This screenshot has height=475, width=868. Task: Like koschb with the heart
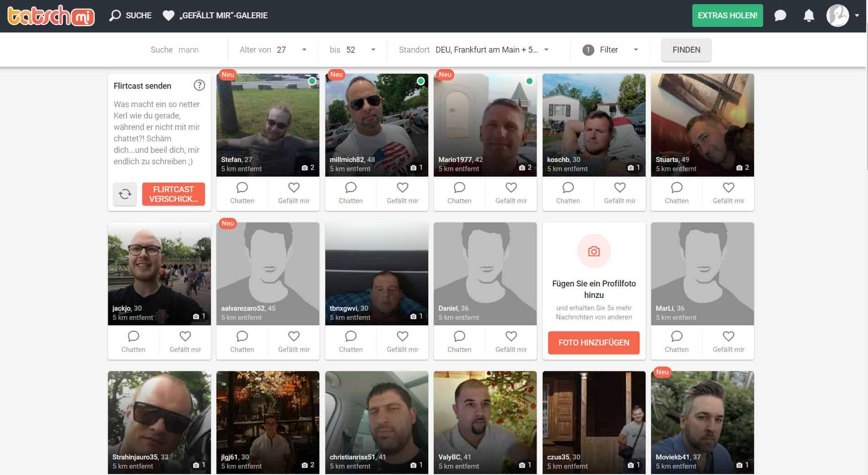(620, 194)
